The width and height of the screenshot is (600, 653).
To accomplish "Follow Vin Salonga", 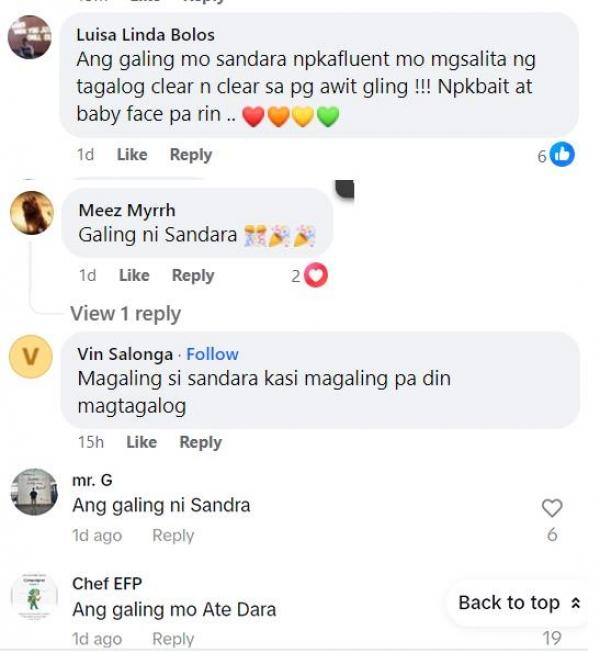I will pyautogui.click(x=212, y=354).
